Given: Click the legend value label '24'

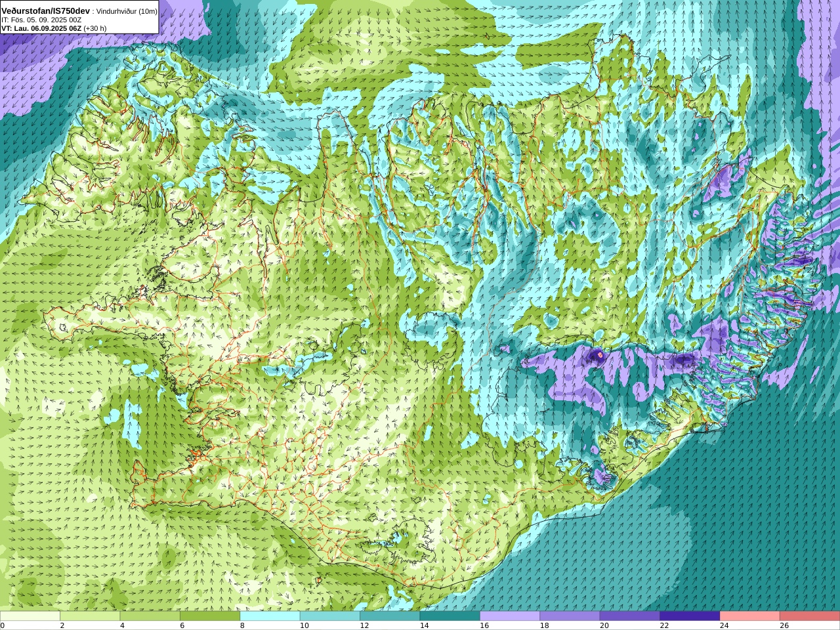Looking at the screenshot, I should pyautogui.click(x=724, y=625).
